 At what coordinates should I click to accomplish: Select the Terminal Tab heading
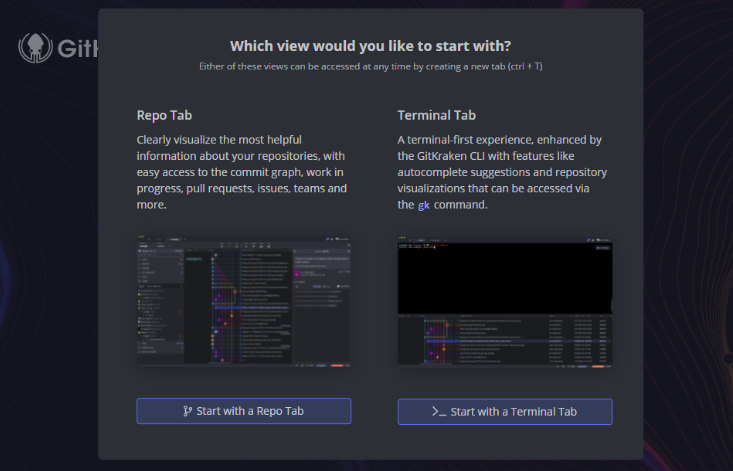pyautogui.click(x=437, y=115)
